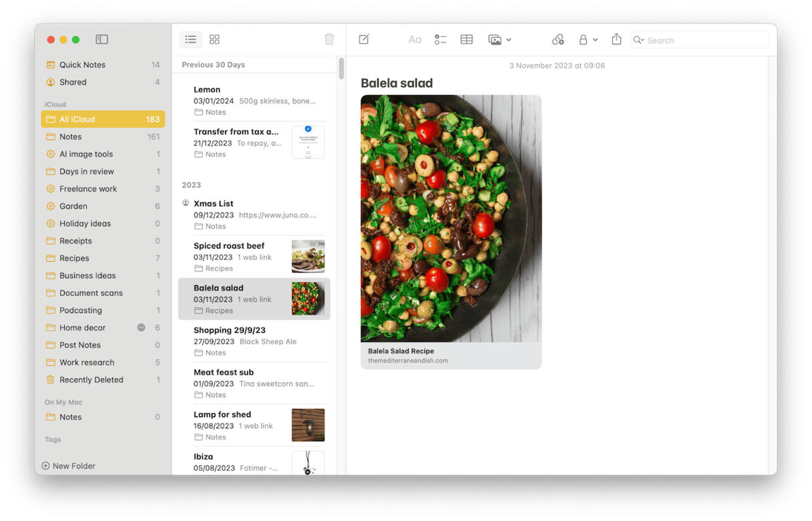Switch to gallery view
Viewport: 812px width, 521px height.
pos(214,40)
